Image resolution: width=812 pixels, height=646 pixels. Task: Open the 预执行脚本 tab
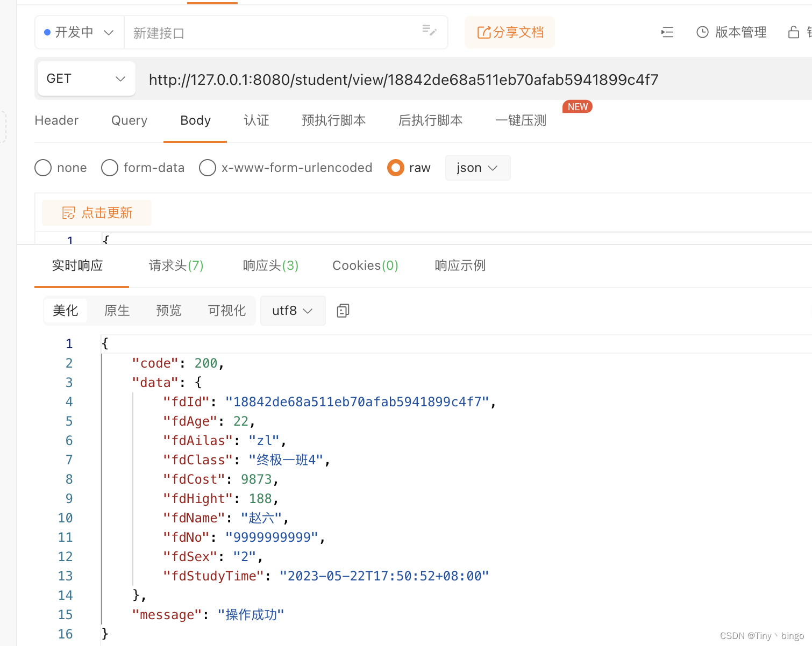tap(333, 120)
